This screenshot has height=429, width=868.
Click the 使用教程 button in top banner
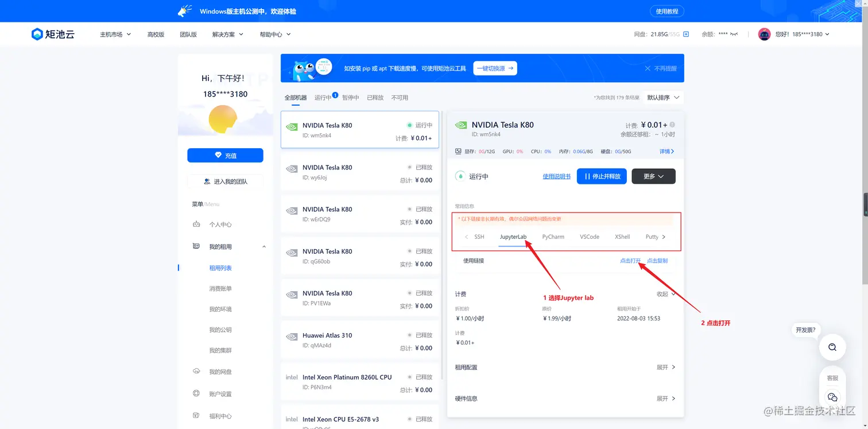click(x=667, y=11)
